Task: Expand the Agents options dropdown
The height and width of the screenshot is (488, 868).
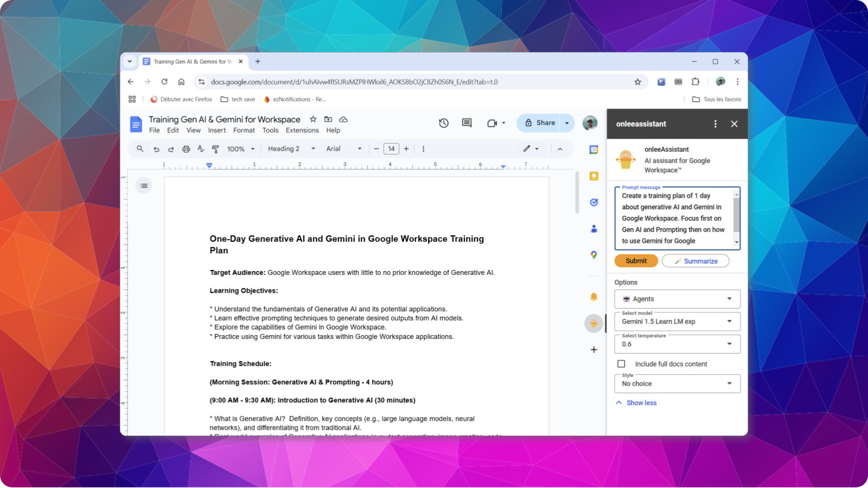Action: 677,299
